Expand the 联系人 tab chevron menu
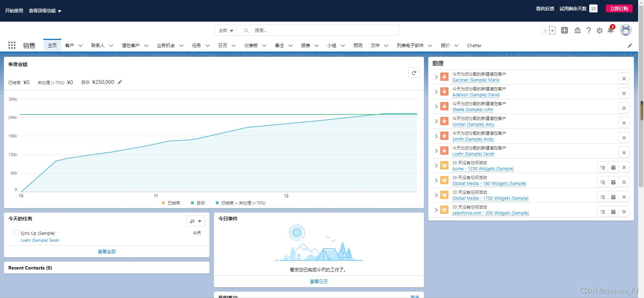Viewport: 644px width, 298px height. pyautogui.click(x=111, y=45)
